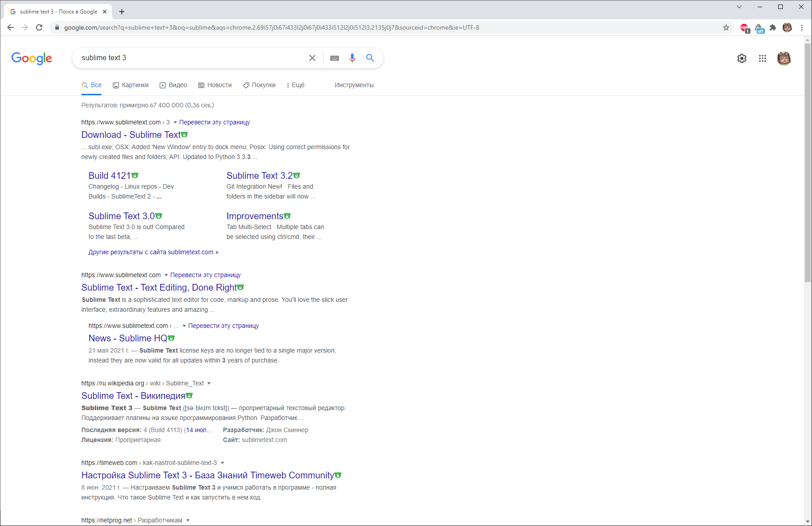The height and width of the screenshot is (526, 812).
Task: Open the Build 4121 sitelink
Action: [x=110, y=176]
